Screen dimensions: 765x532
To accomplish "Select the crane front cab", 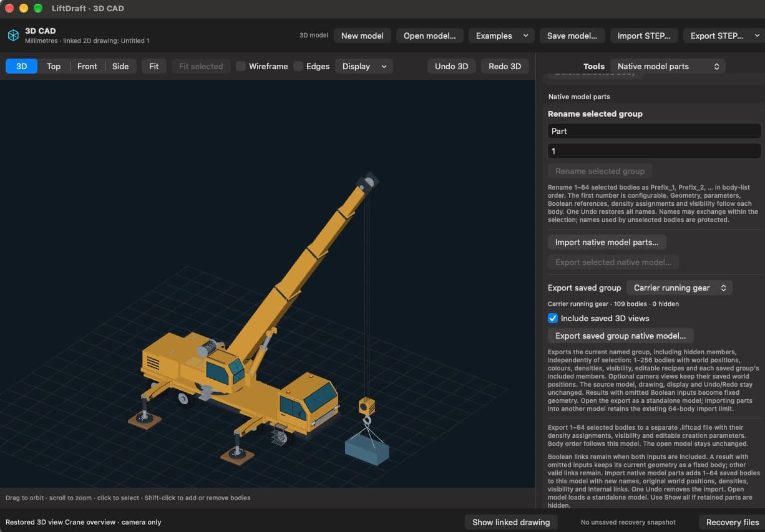I will point(309,403).
